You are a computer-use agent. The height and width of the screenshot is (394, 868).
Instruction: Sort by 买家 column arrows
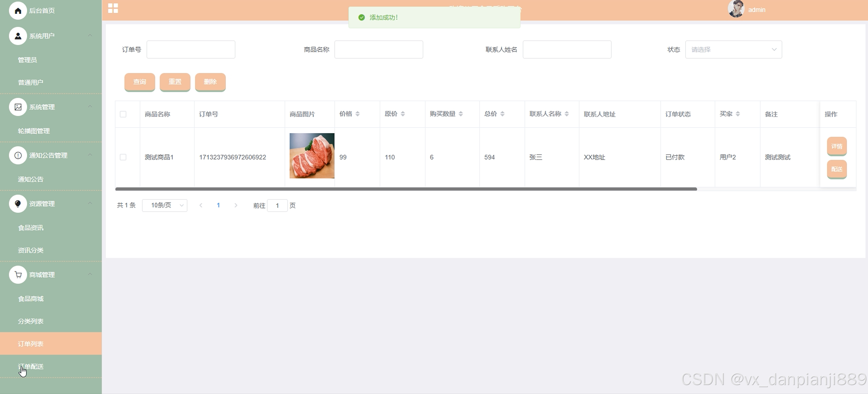click(x=738, y=114)
